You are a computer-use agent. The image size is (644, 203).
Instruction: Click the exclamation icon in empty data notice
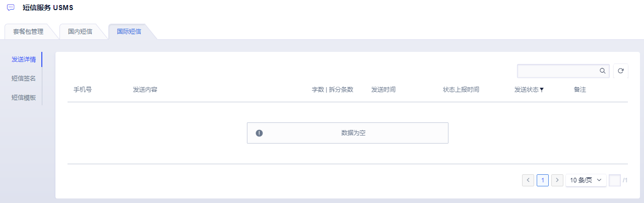pos(259,133)
